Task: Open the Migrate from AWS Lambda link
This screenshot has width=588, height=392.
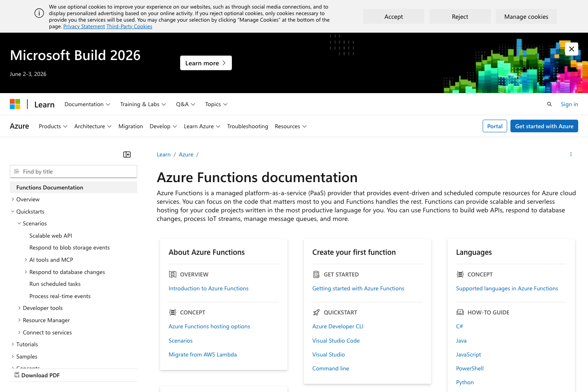Action: pyautogui.click(x=203, y=354)
